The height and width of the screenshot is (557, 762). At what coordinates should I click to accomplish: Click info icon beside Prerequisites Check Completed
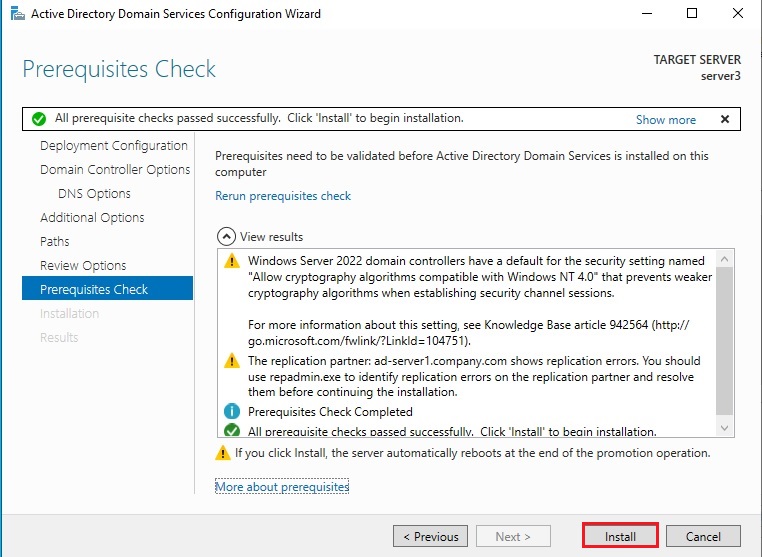coord(232,412)
